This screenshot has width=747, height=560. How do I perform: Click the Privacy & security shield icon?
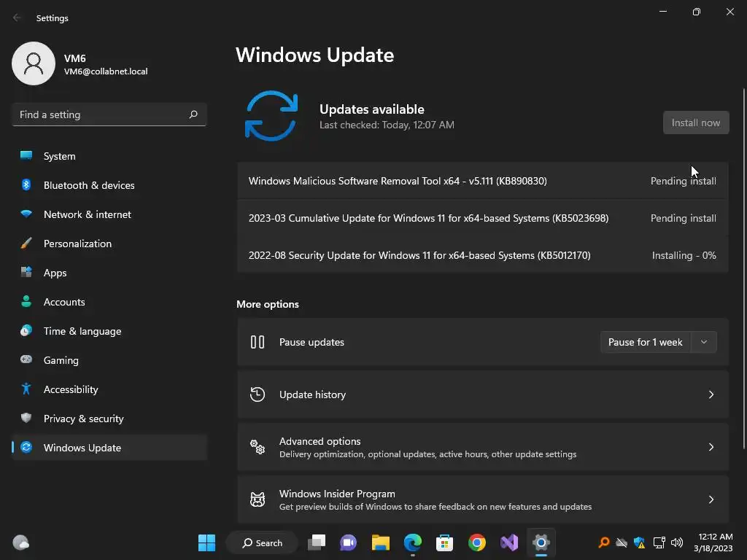(26, 418)
